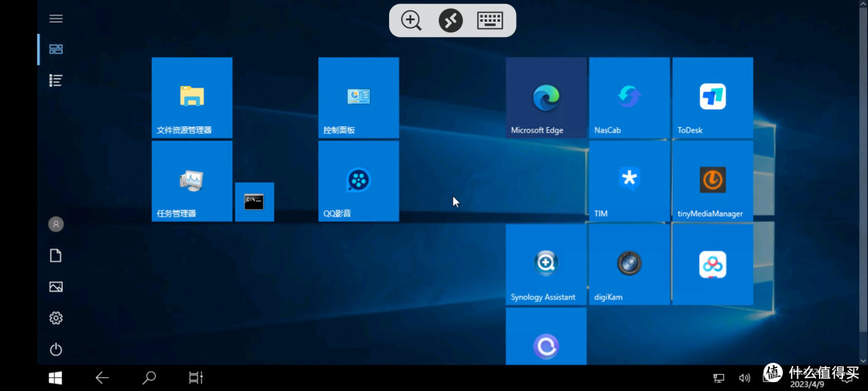The width and height of the screenshot is (868, 391).
Task: Open the tile below Synology Assistant
Action: [x=546, y=336]
